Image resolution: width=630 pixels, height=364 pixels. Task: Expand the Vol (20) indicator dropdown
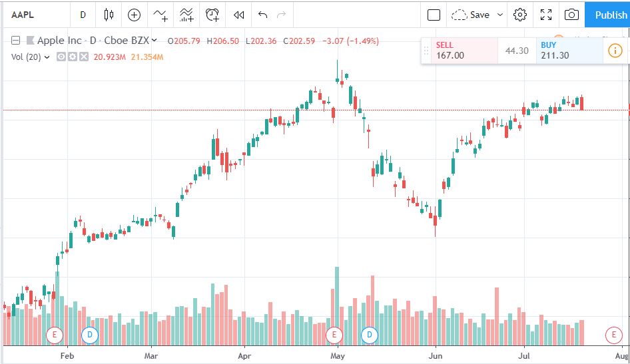47,57
